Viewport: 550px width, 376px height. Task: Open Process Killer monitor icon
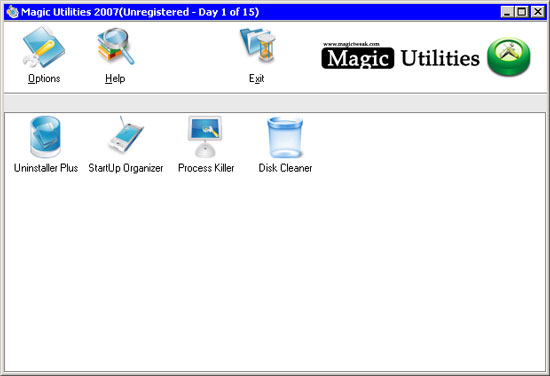click(x=205, y=136)
